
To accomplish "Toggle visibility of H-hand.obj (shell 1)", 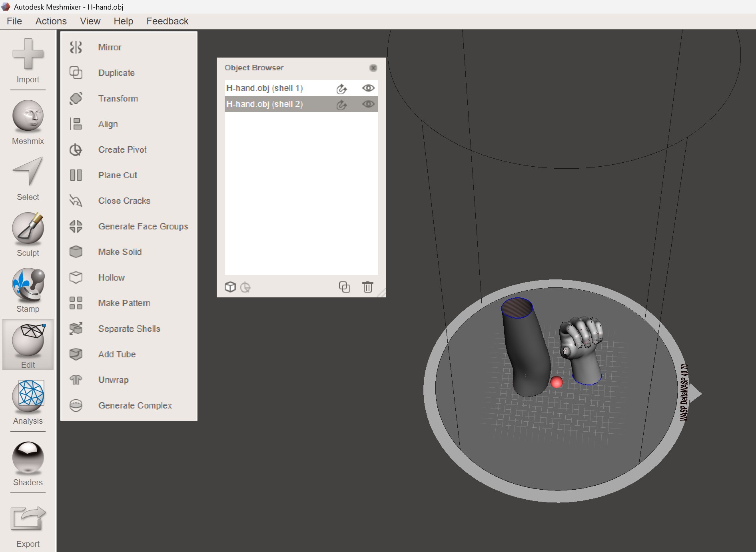I will [x=368, y=88].
